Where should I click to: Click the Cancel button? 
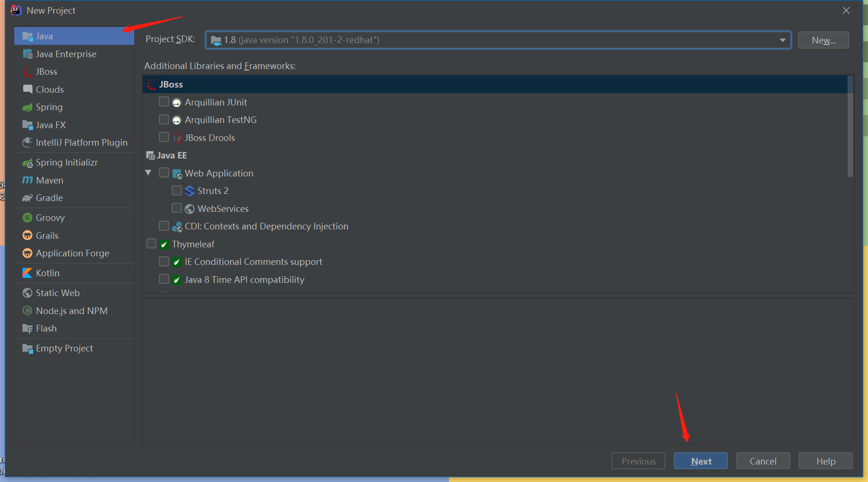(763, 461)
